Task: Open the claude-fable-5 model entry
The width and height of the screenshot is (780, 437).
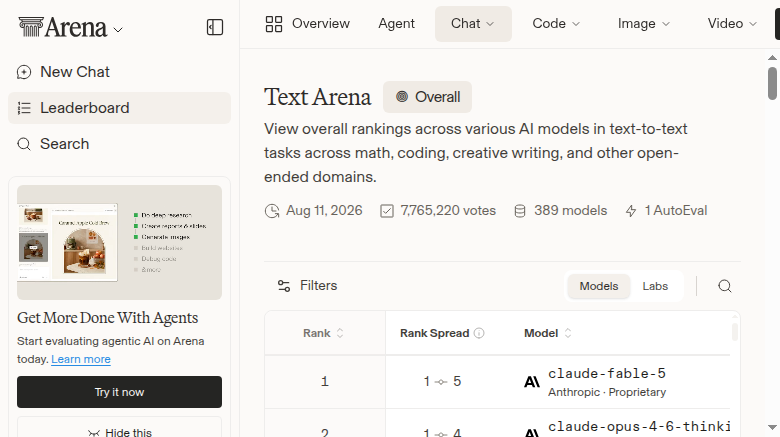Action: coord(607,373)
